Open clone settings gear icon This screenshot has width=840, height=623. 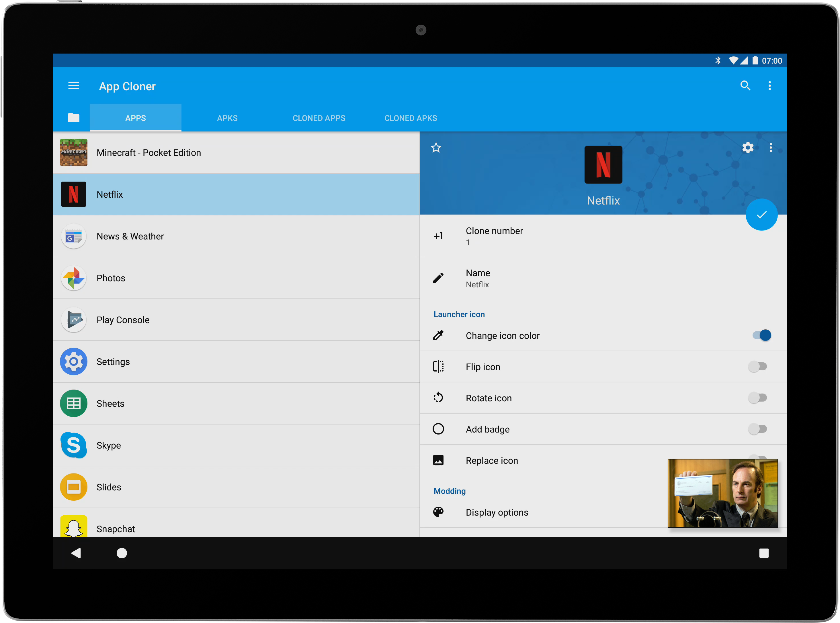[748, 148]
